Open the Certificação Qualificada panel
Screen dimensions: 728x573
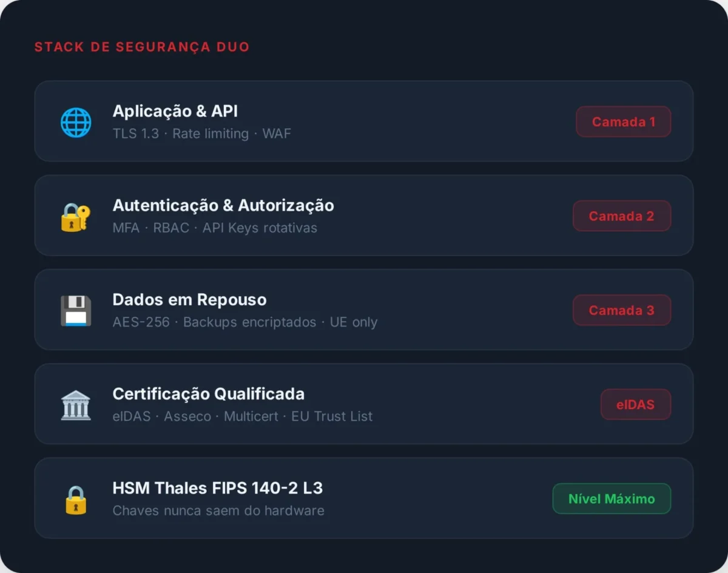coord(364,404)
